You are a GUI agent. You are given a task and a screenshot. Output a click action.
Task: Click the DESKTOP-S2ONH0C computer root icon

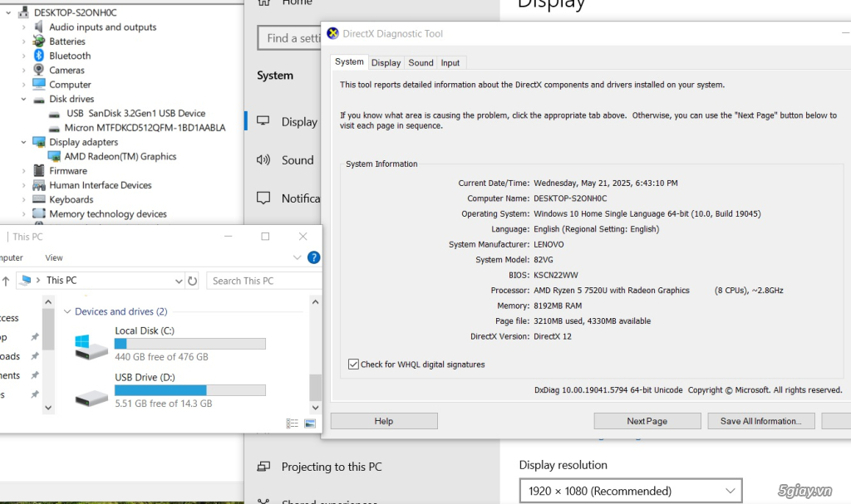23,12
